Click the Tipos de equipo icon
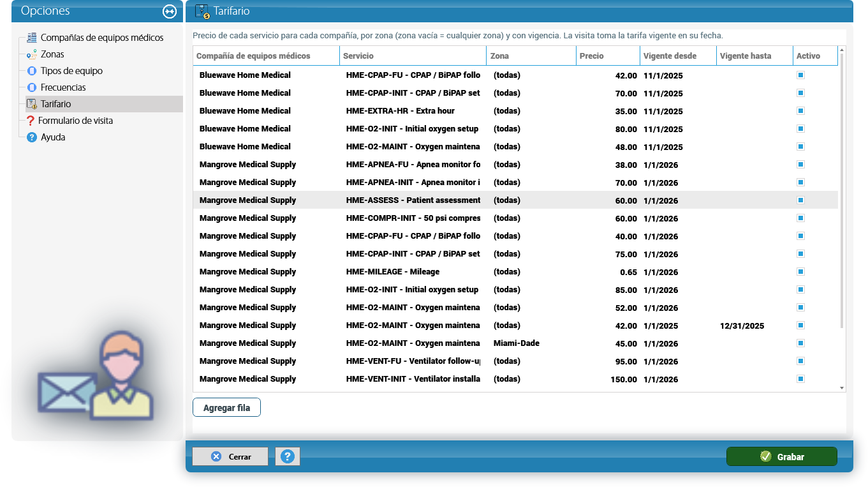The image size is (868, 487). (x=32, y=71)
